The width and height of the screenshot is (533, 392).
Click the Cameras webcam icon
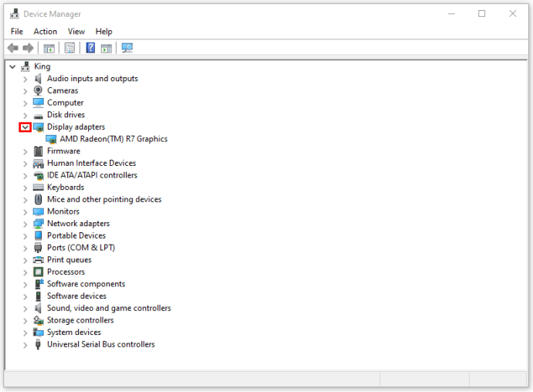38,91
